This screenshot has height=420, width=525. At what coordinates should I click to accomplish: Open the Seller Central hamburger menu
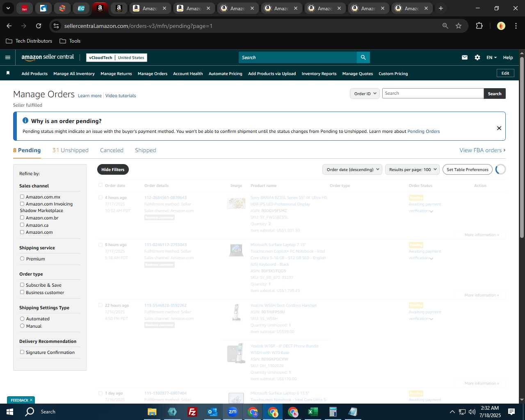[7, 57]
